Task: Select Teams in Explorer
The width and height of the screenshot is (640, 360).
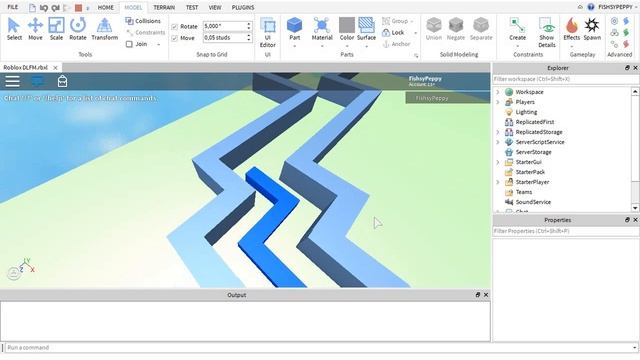Action: pyautogui.click(x=523, y=192)
